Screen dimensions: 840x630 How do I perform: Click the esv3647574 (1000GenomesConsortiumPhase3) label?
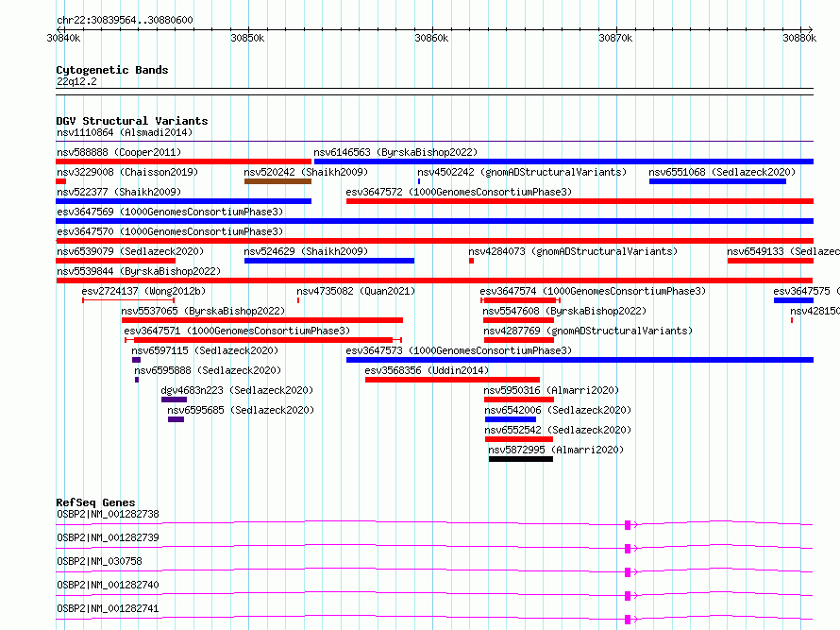(593, 291)
